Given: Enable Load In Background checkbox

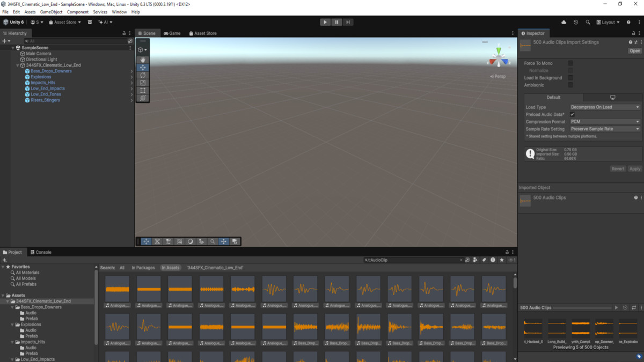Looking at the screenshot, I should pyautogui.click(x=570, y=78).
